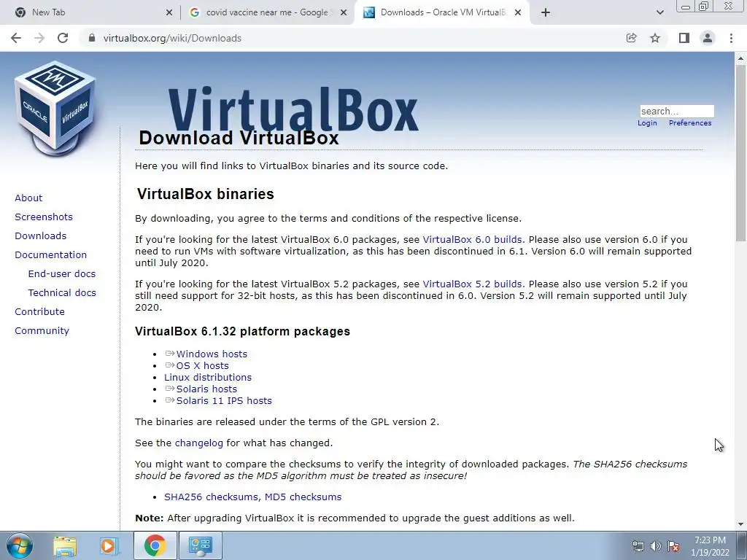Open Contribute in the sidebar
747x560 pixels.
(x=39, y=311)
